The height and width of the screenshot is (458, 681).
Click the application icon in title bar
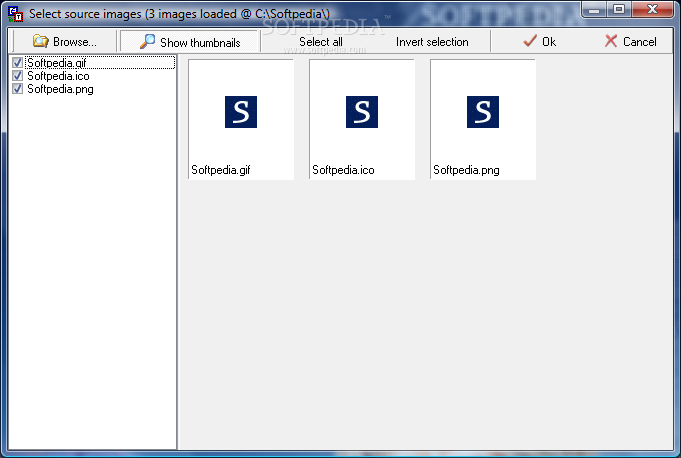tap(15, 14)
